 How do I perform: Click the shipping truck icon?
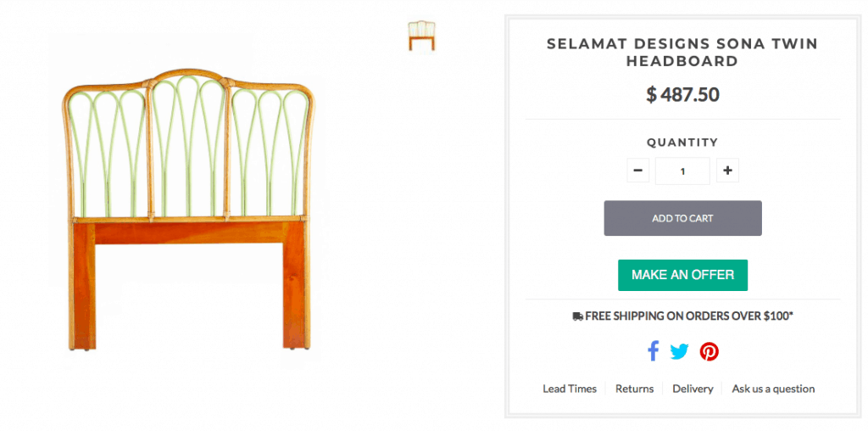point(578,316)
